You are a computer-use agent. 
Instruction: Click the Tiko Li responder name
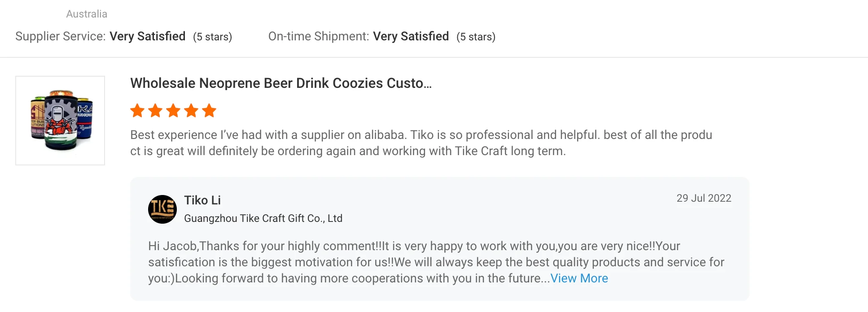[x=202, y=200]
